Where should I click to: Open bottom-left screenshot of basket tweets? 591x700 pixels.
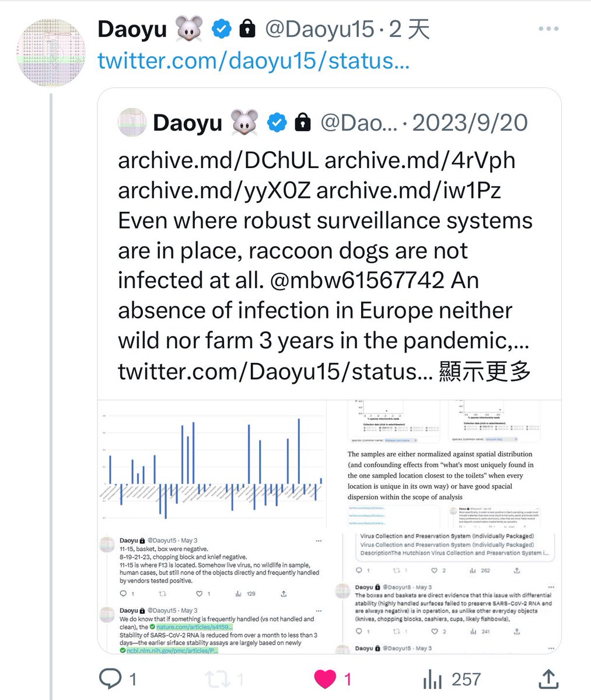tap(212, 592)
